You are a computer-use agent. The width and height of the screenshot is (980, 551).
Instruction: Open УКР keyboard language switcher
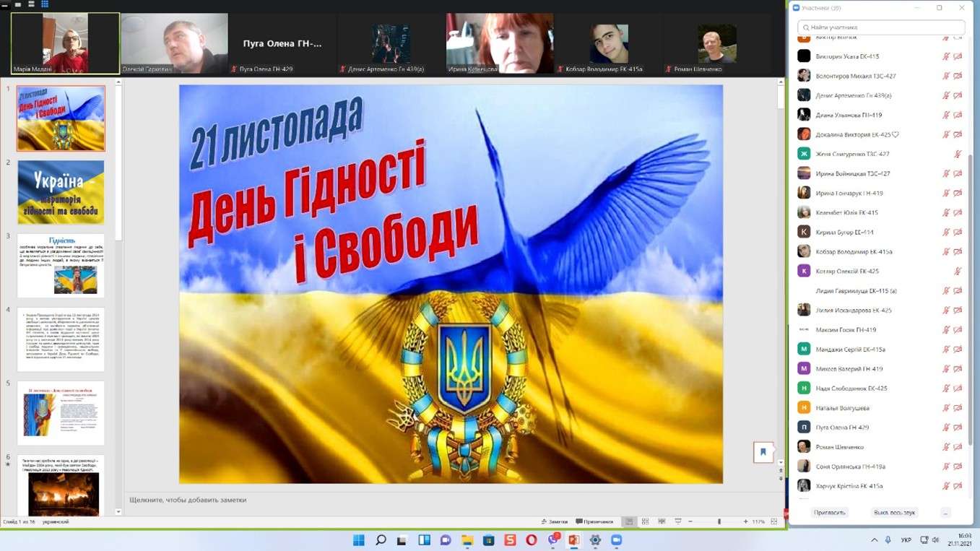(906, 540)
